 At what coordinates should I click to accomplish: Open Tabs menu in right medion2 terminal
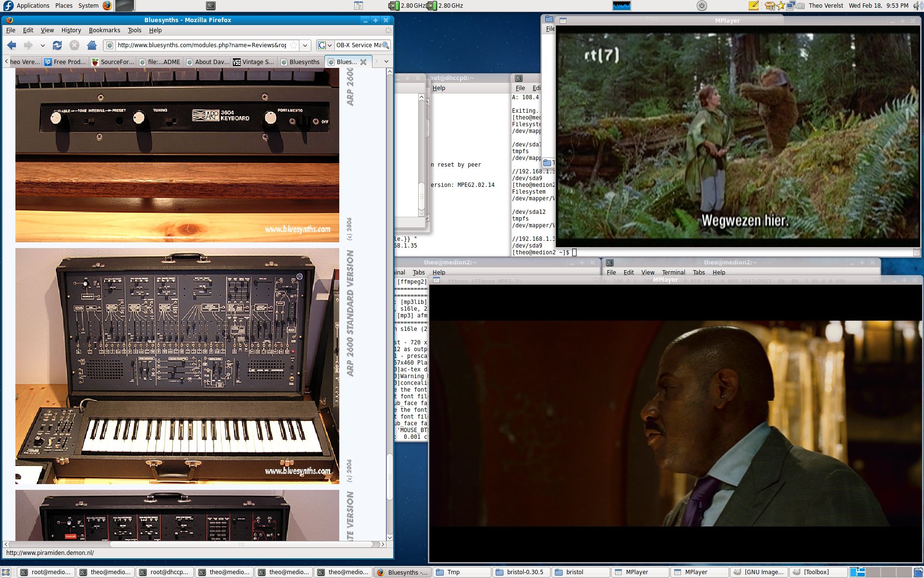[x=699, y=273]
